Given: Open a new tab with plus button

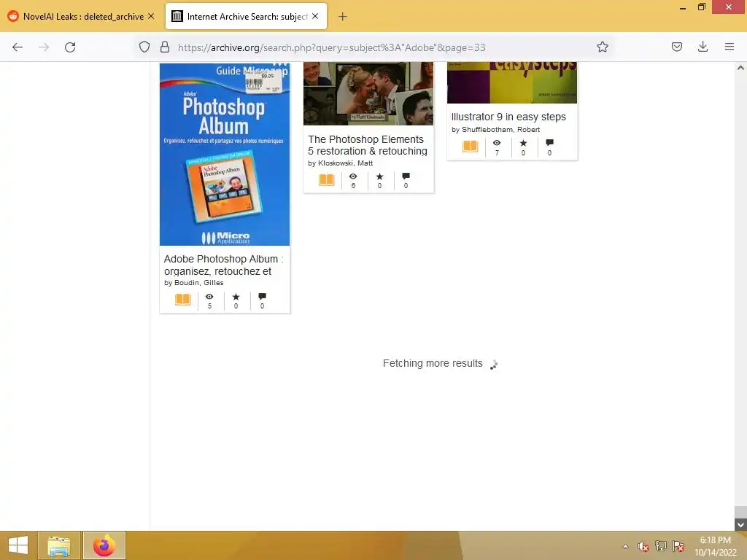Looking at the screenshot, I should [x=343, y=17].
